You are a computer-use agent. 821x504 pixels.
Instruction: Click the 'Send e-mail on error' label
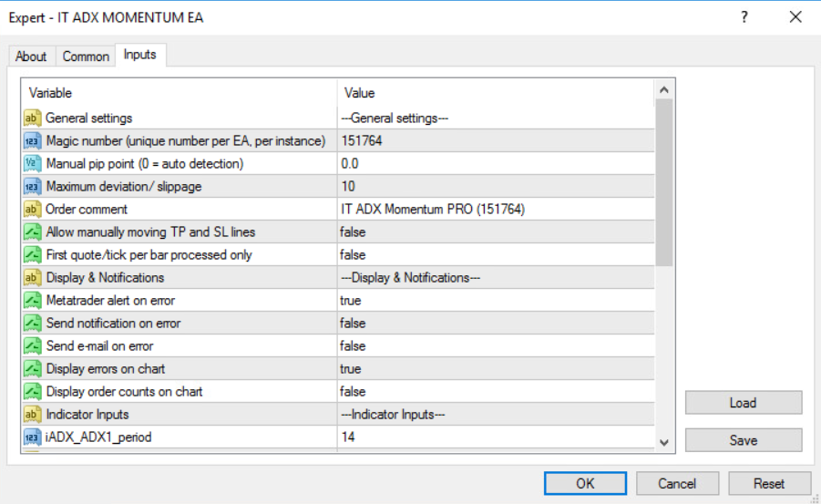click(99, 345)
